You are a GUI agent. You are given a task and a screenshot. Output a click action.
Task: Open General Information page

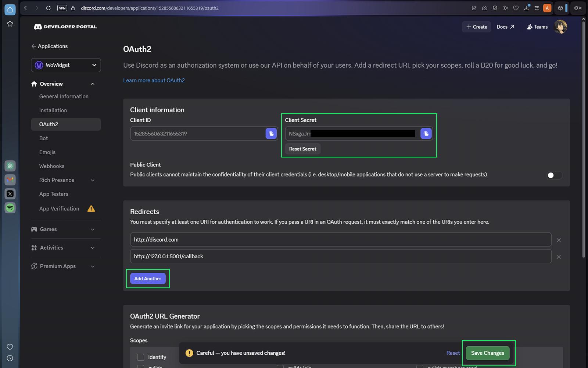point(64,96)
